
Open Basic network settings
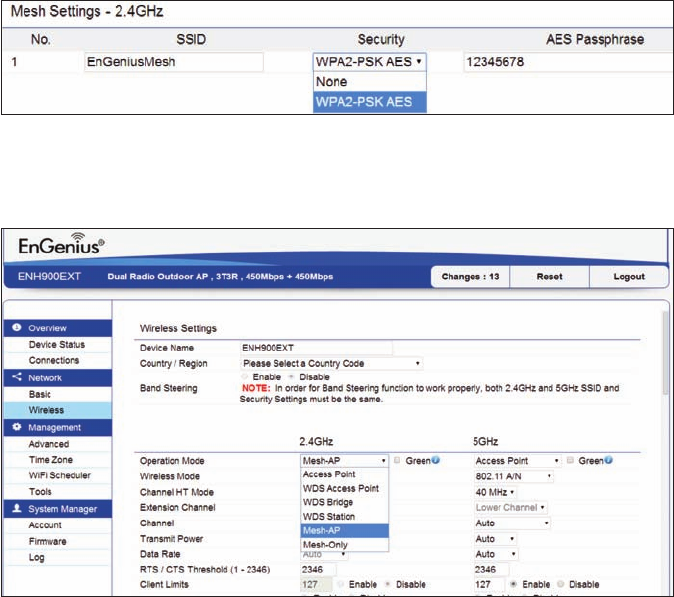(40, 394)
